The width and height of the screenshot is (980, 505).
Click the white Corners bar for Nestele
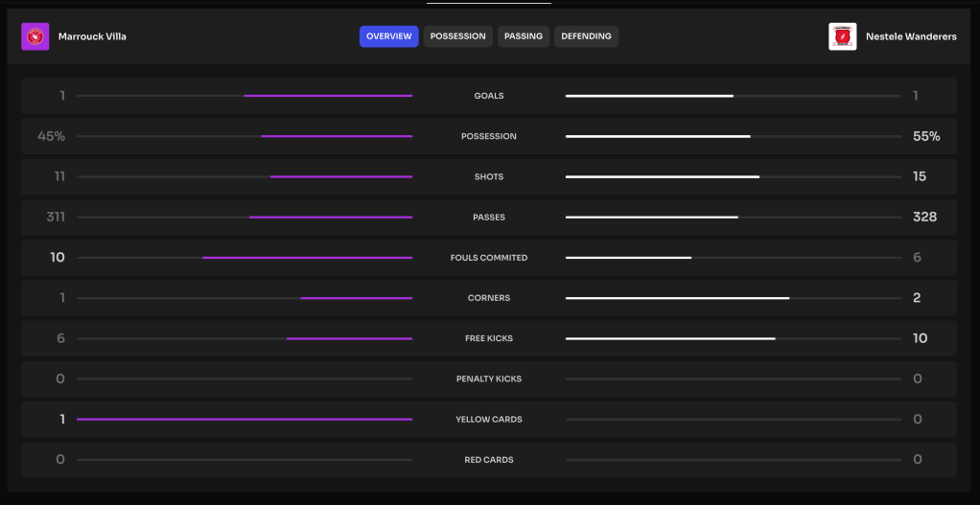(x=677, y=298)
